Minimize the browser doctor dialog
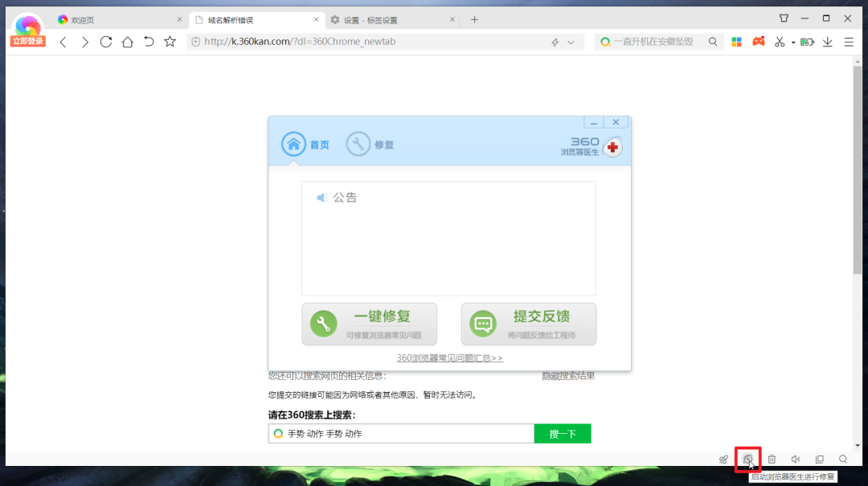This screenshot has height=486, width=868. (593, 122)
